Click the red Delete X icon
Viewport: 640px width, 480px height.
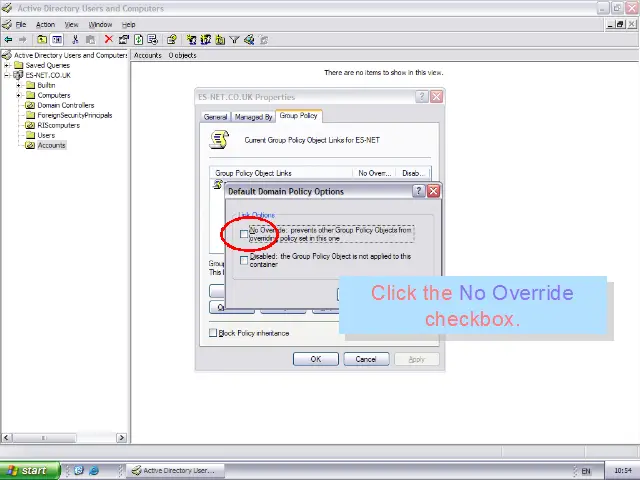point(108,39)
